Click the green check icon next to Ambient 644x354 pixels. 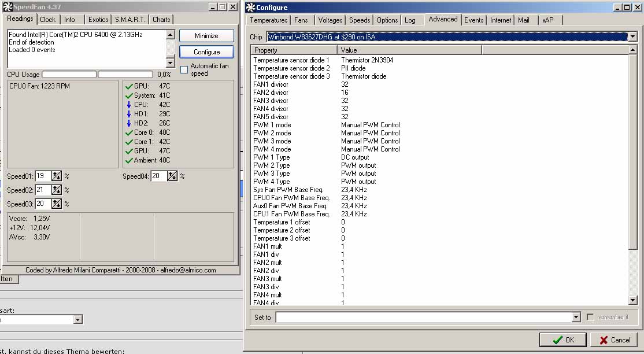click(128, 160)
